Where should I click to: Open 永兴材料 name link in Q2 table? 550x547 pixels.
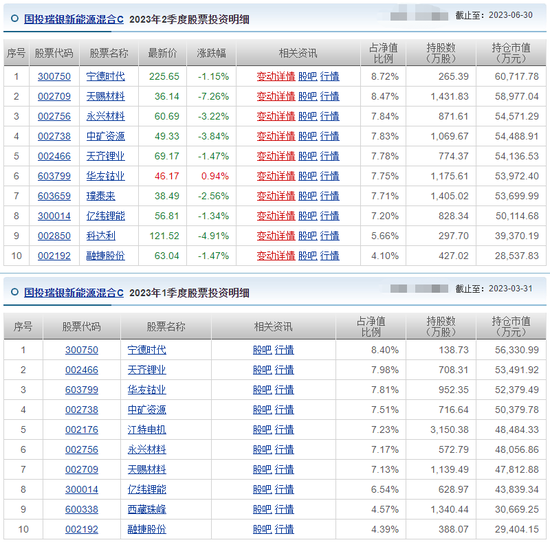click(x=106, y=116)
